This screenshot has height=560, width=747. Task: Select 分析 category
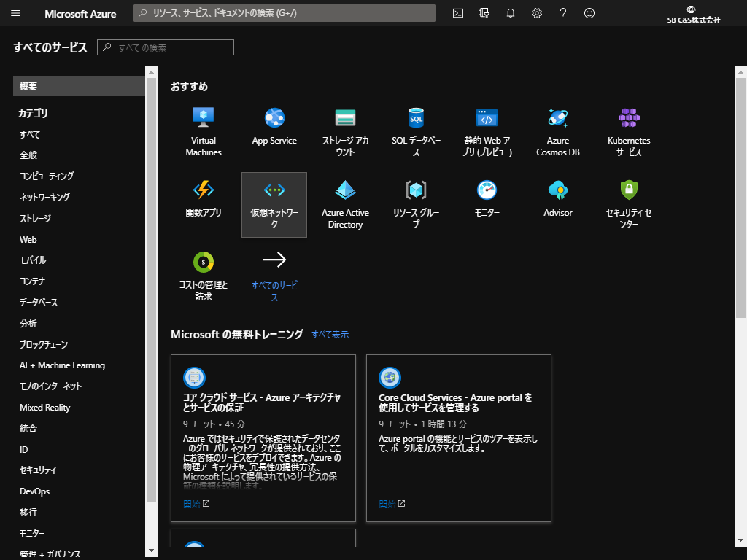pyautogui.click(x=28, y=323)
